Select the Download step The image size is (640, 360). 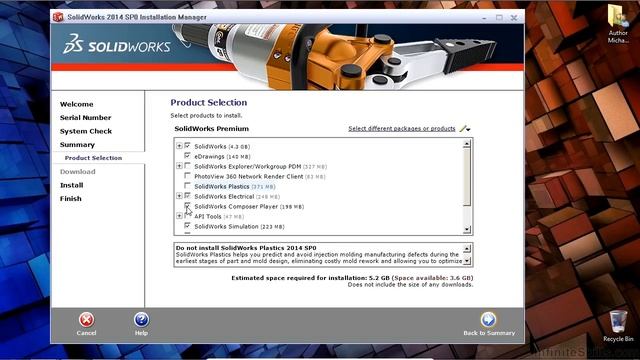78,171
